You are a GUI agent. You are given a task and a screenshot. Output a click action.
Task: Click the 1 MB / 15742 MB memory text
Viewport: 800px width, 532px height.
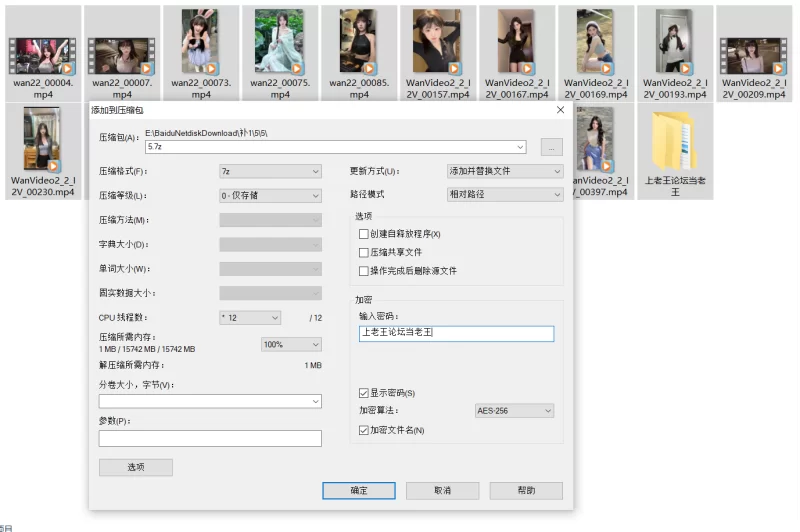147,349
